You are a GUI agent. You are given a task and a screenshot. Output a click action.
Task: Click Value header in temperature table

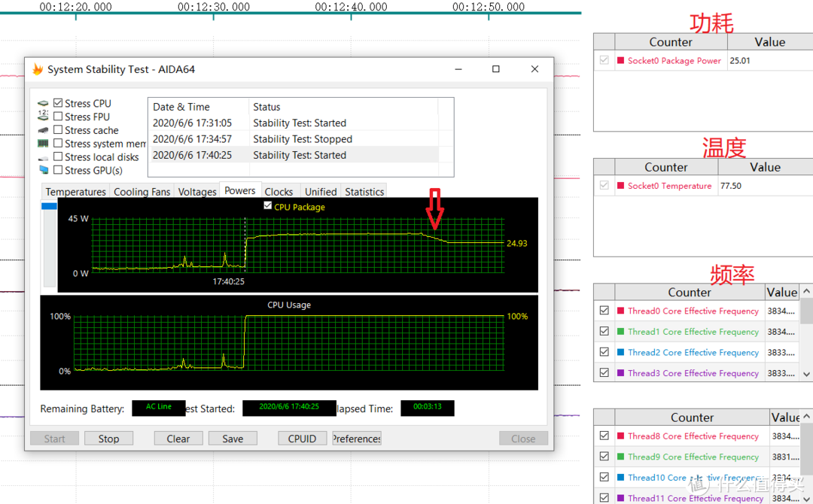[766, 167]
